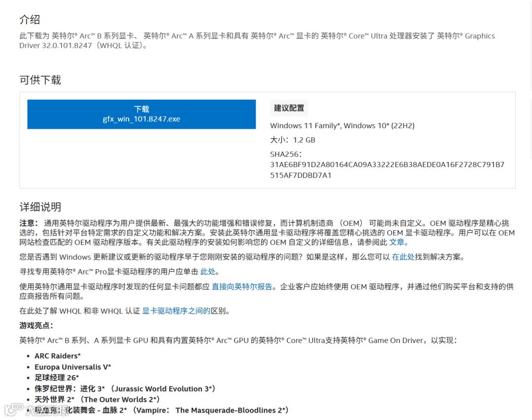Click the 大小: 1.2 GB text

(293, 140)
